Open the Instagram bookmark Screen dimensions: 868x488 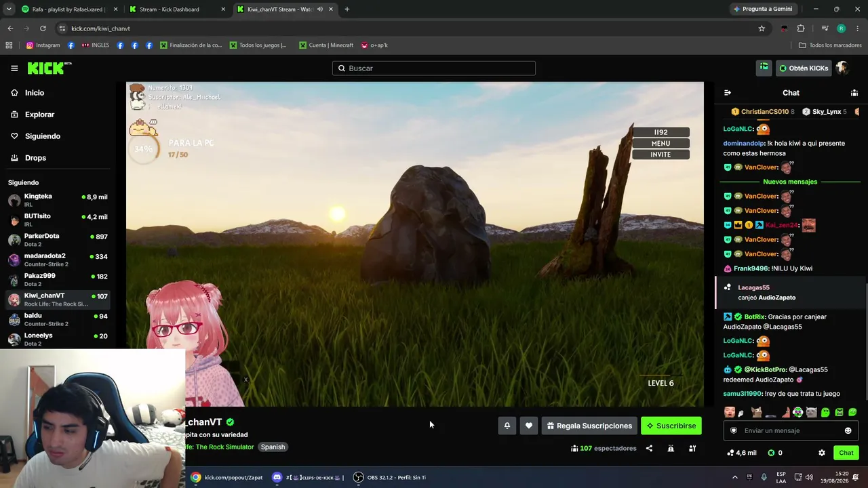(43, 45)
